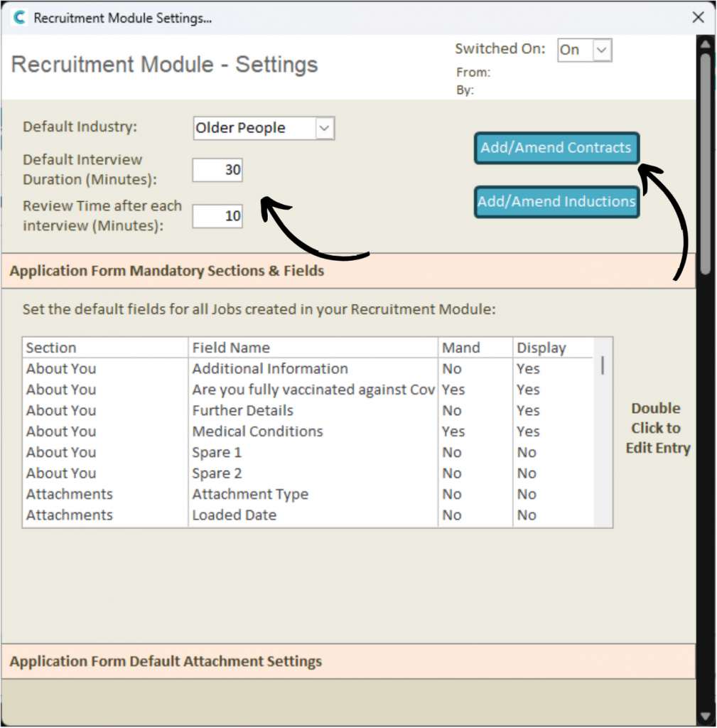Click the Mand column header
Viewport: 717px width, 728px height.
[475, 348]
